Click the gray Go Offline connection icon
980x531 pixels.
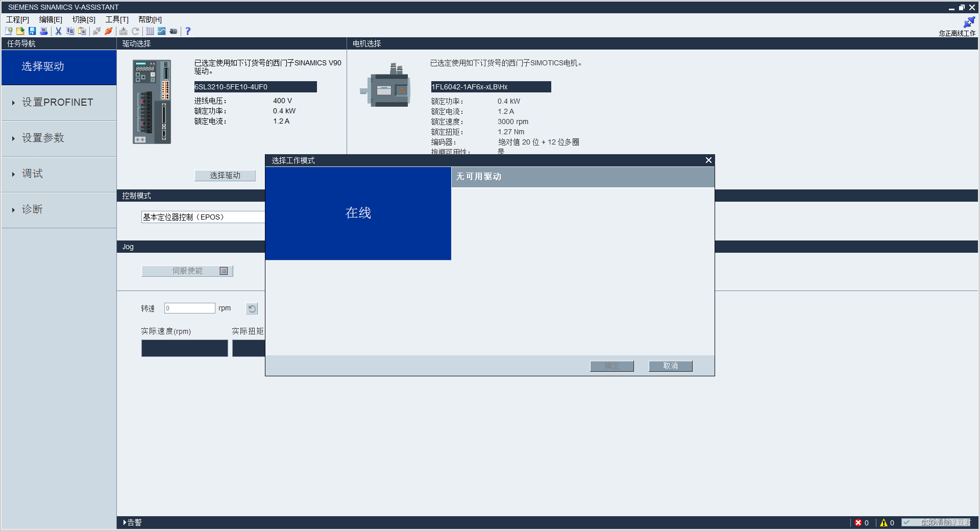click(96, 31)
